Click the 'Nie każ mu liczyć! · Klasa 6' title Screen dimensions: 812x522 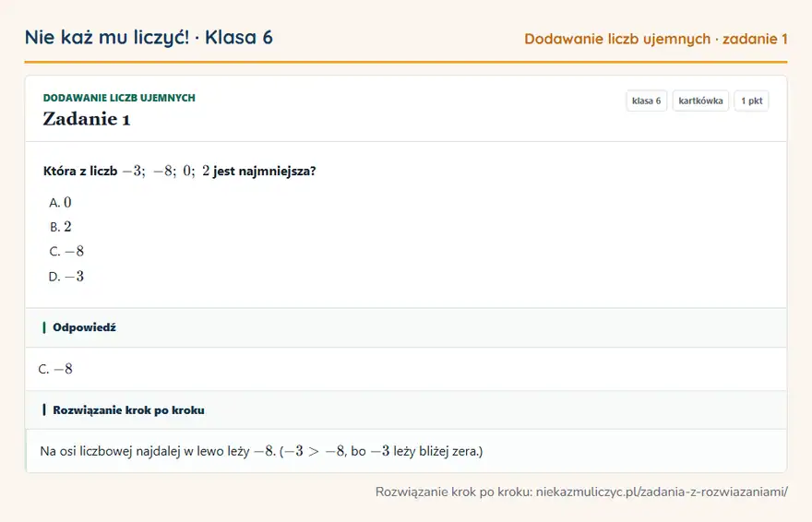tap(149, 38)
